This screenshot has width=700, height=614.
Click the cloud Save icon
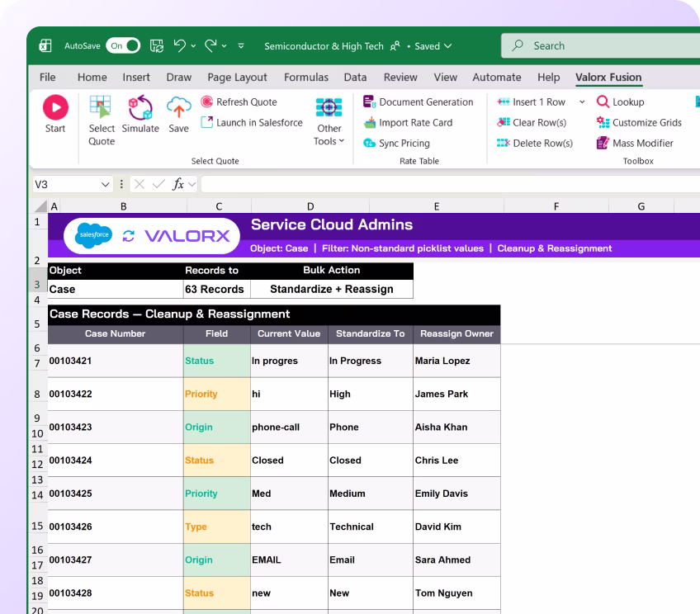coord(178,107)
